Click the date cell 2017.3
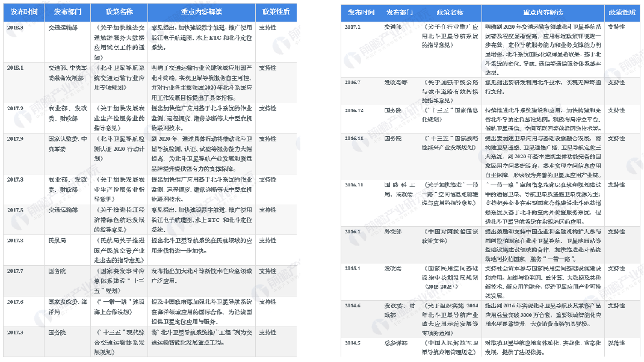The height and width of the screenshot is (362, 644). pos(15,333)
